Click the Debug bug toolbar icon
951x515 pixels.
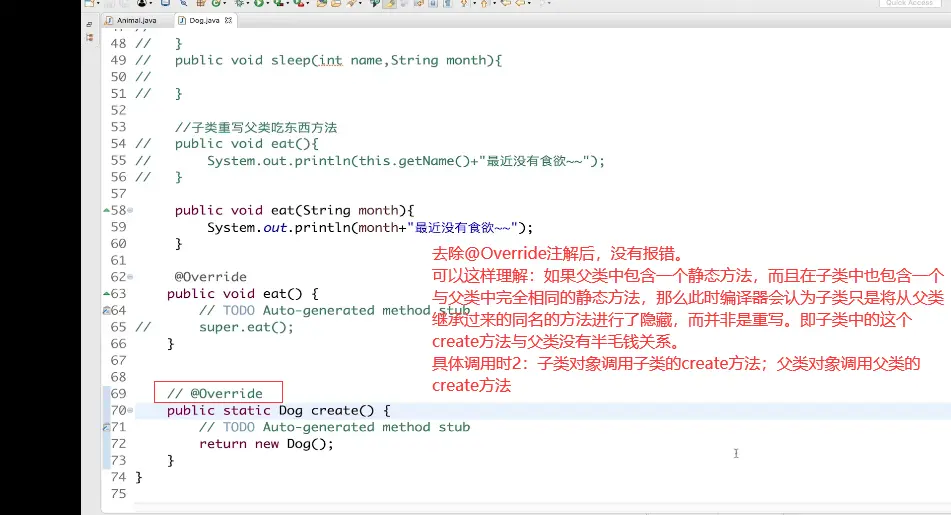point(238,4)
